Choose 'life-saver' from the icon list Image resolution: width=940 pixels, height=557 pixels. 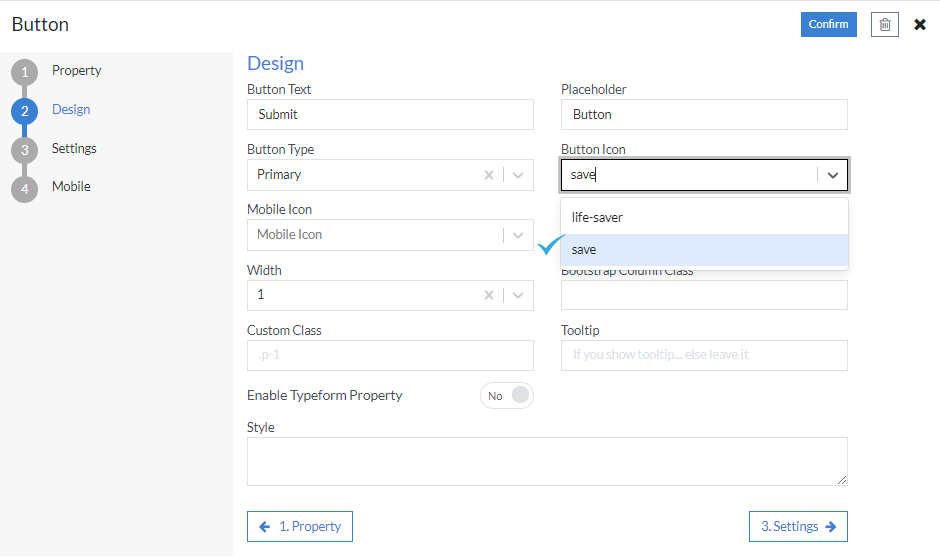704,217
